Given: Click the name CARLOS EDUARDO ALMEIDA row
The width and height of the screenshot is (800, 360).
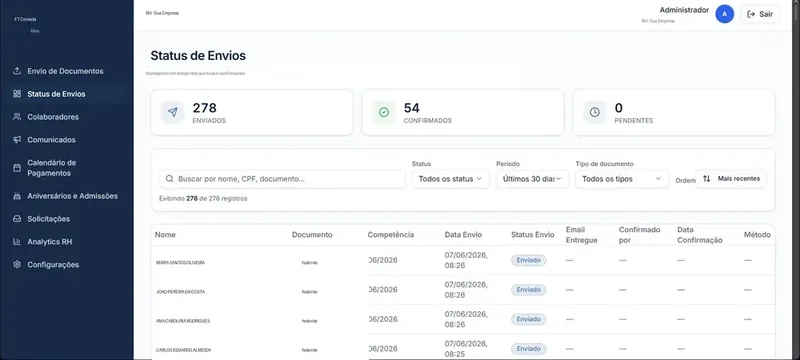Looking at the screenshot, I should pyautogui.click(x=183, y=350).
